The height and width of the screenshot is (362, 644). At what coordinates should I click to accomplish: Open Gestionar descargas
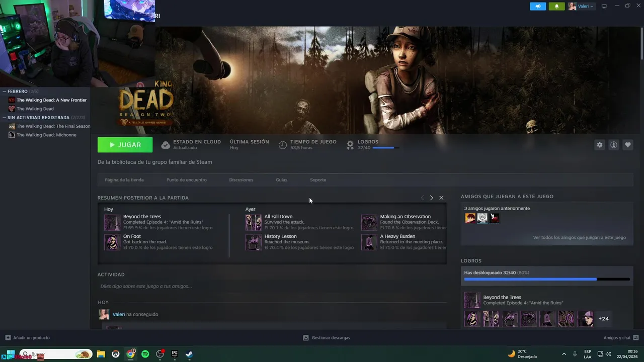[x=327, y=337]
